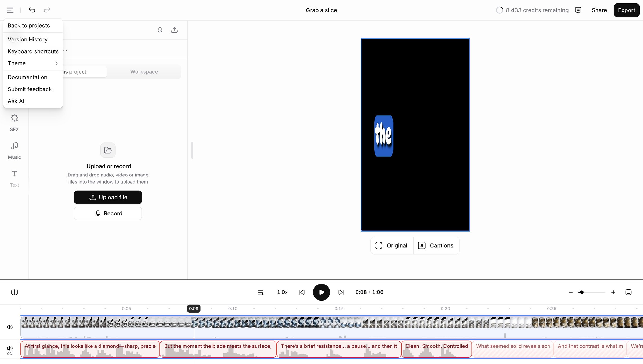Switch to the This project tab
The height and width of the screenshot is (364, 643).
85,72
